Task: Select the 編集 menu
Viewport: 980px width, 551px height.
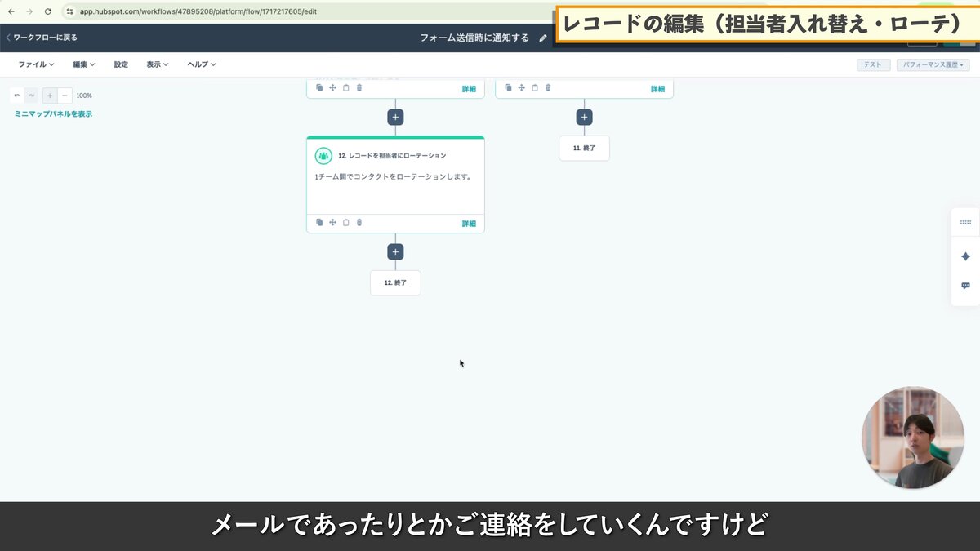Action: point(81,64)
